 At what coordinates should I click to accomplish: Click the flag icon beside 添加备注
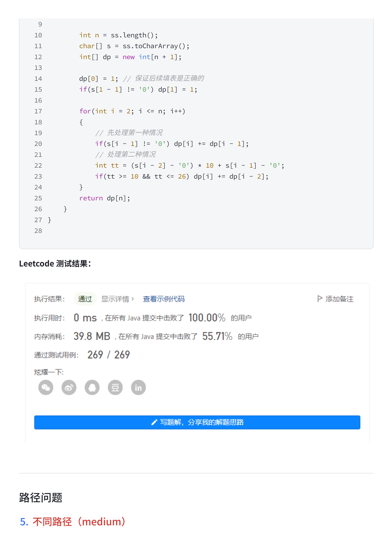(x=320, y=299)
